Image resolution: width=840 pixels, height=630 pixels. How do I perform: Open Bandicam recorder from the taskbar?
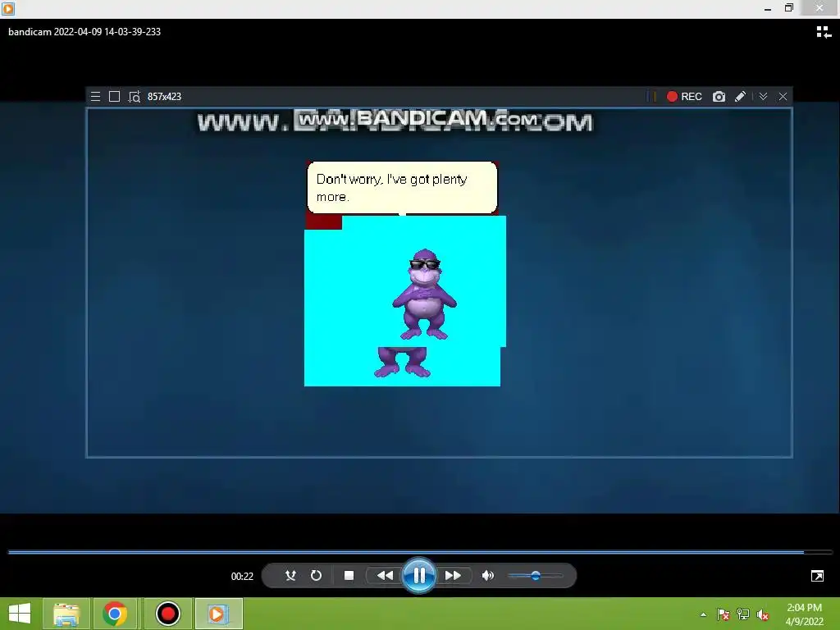point(167,614)
